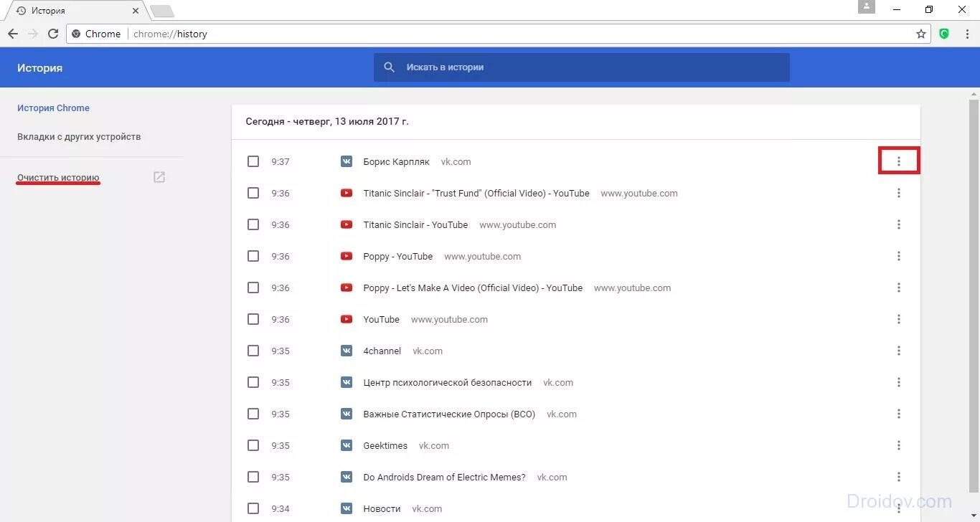
Task: Select the История browser tab
Action: tap(75, 11)
